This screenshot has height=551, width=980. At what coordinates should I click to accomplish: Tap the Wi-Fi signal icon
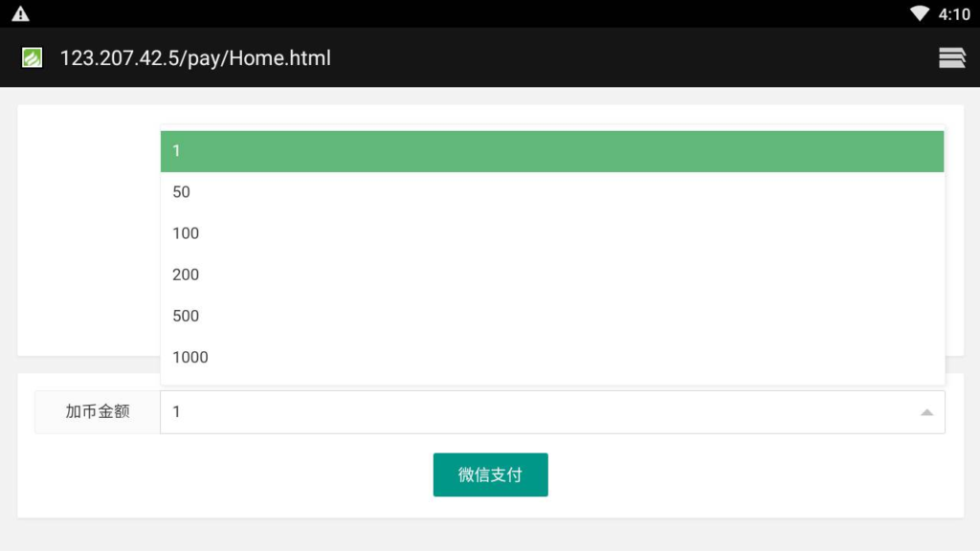[x=920, y=13]
